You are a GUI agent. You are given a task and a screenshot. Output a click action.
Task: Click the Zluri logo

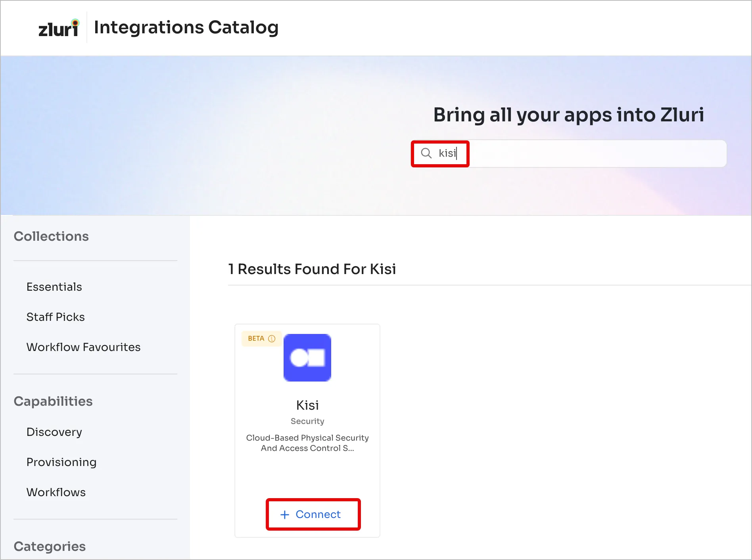pyautogui.click(x=59, y=28)
